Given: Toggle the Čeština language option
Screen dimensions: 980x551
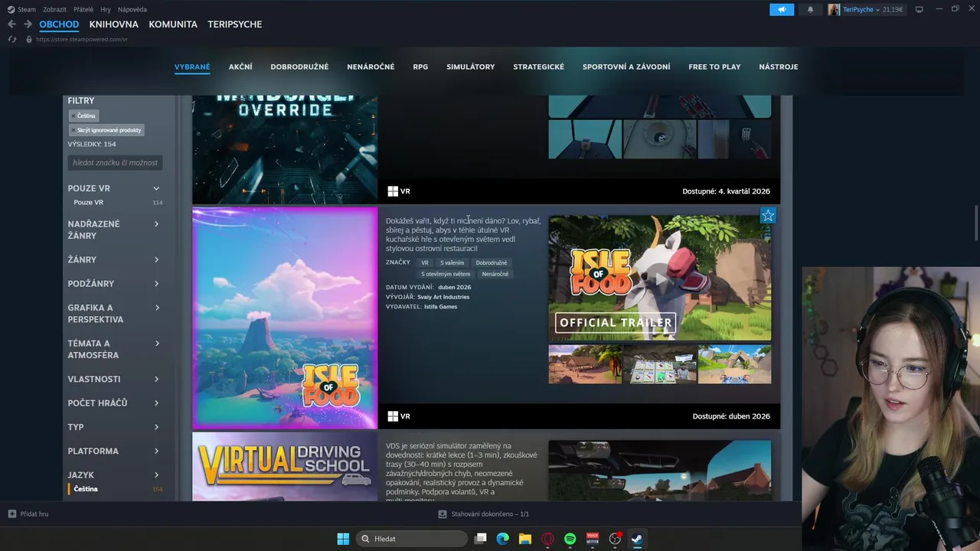Looking at the screenshot, I should coord(115,489).
